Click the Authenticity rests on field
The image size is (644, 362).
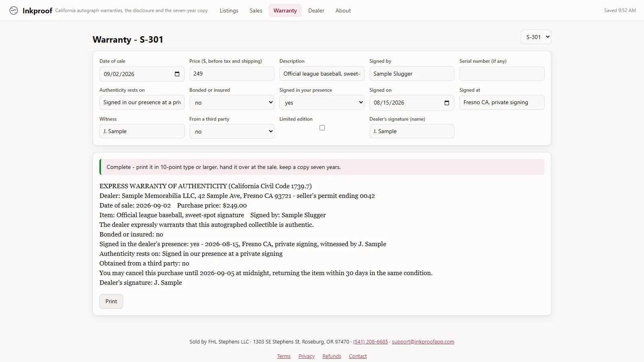coord(142,103)
